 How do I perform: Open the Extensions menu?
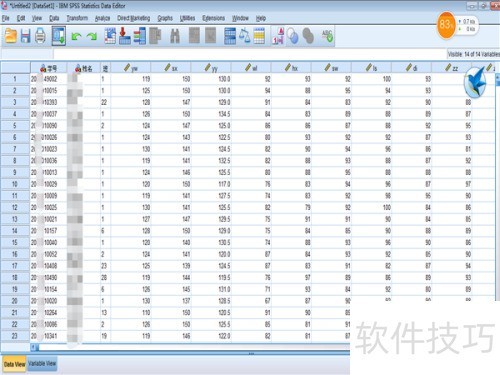[213, 18]
